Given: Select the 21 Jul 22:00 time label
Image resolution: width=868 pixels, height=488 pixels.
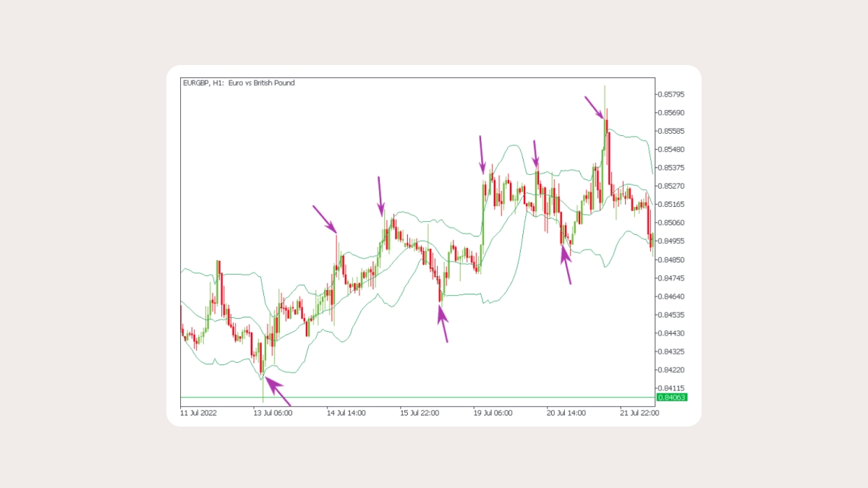Looking at the screenshot, I should click(x=639, y=414).
